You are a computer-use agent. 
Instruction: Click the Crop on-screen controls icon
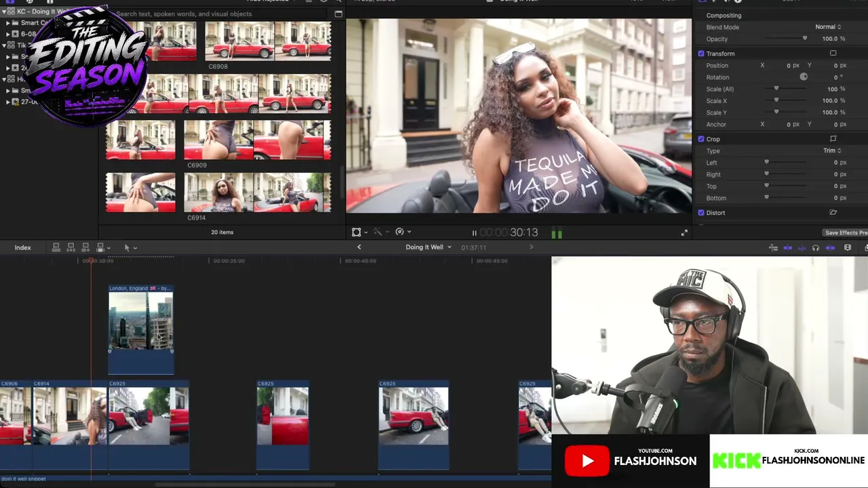[833, 139]
